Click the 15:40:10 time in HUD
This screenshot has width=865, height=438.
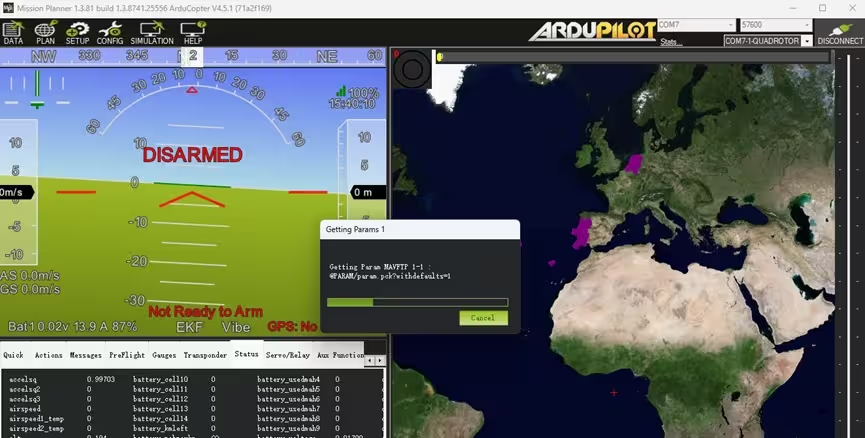(352, 104)
